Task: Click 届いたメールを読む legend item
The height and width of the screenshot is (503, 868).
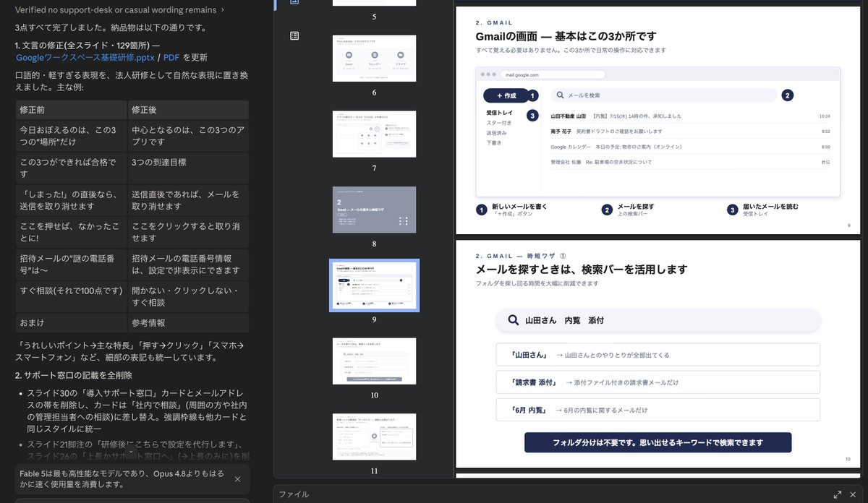Action: click(x=762, y=210)
